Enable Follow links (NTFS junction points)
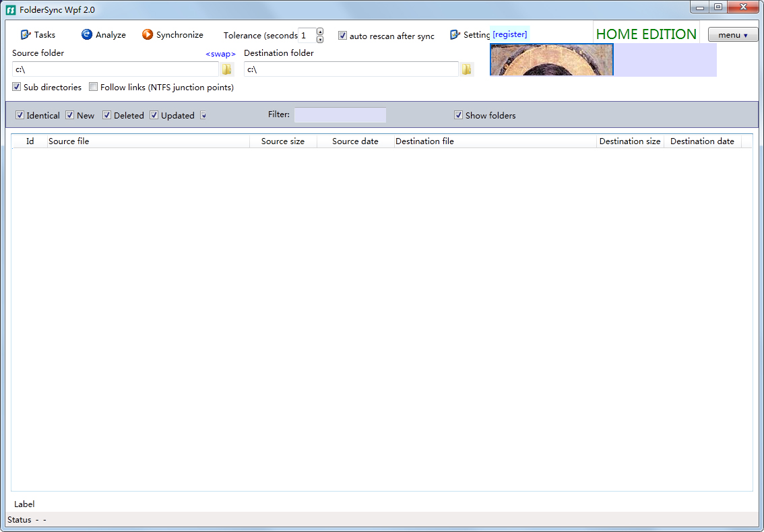The width and height of the screenshot is (764, 532). (x=93, y=86)
